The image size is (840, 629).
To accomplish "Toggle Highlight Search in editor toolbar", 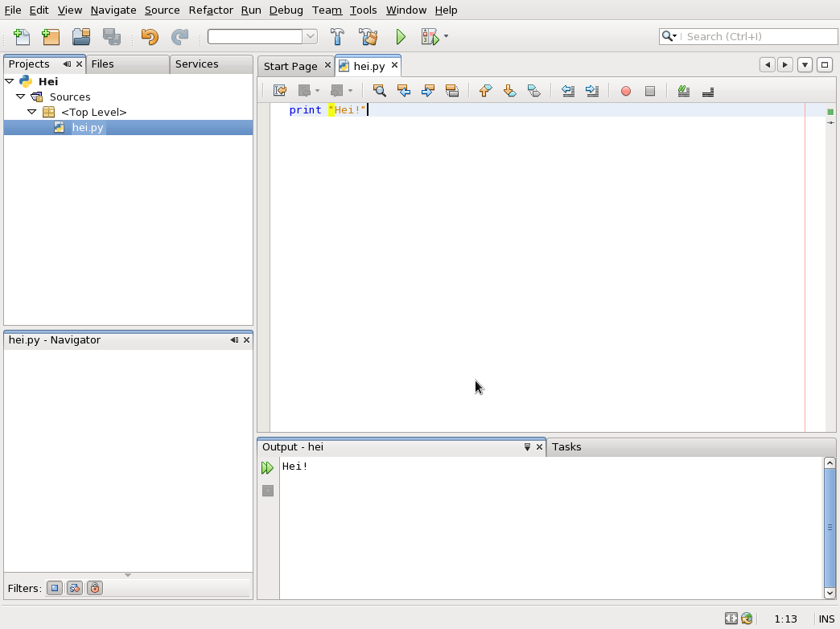I will [451, 91].
